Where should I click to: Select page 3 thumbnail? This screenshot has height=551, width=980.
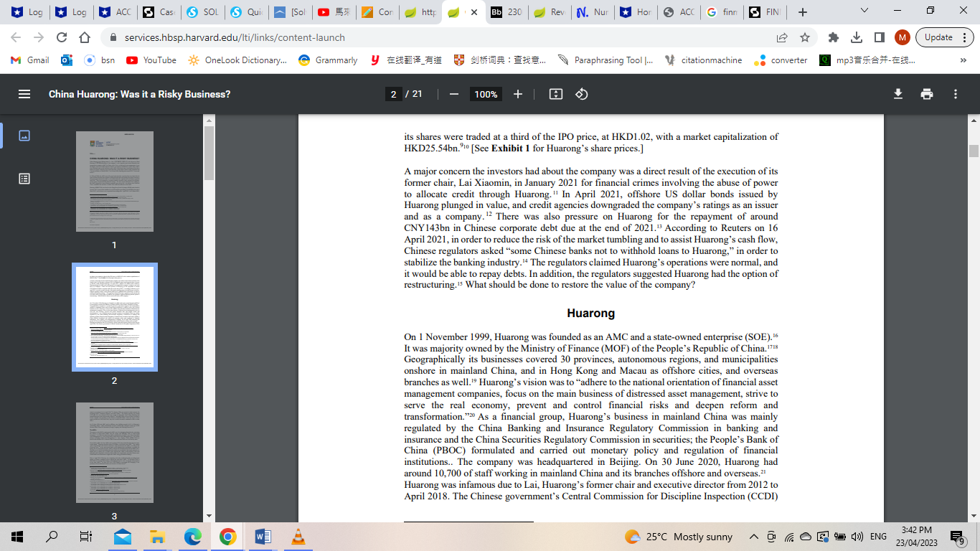pos(115,453)
